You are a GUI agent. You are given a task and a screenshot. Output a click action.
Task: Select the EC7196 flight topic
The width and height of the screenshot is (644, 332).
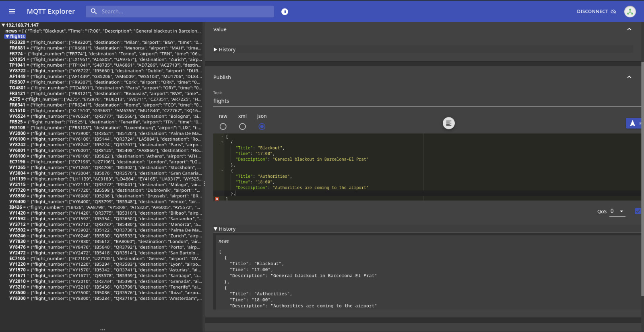[105, 162]
